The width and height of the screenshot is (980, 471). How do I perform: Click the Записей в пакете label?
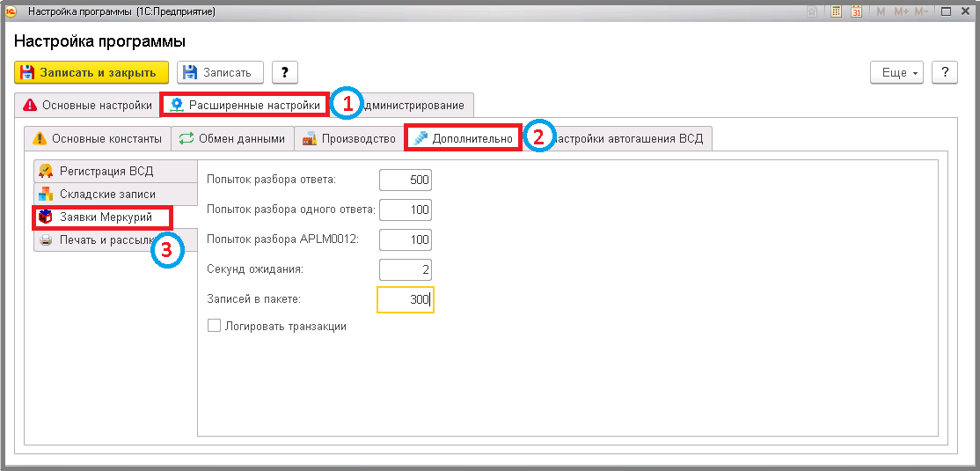[x=253, y=299]
